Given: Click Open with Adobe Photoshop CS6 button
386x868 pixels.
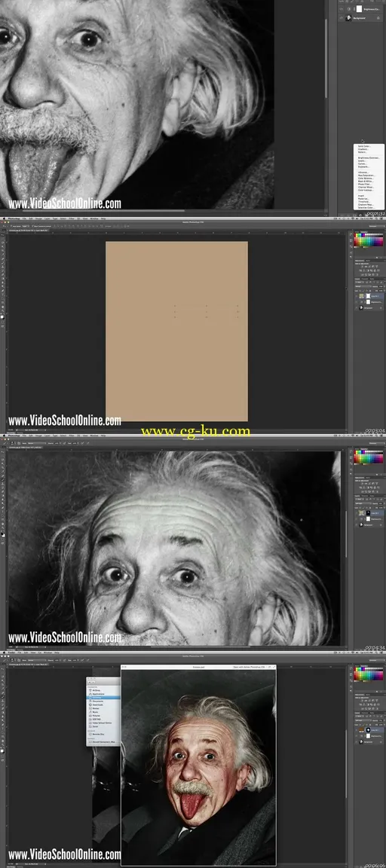Looking at the screenshot, I should 250,667.
